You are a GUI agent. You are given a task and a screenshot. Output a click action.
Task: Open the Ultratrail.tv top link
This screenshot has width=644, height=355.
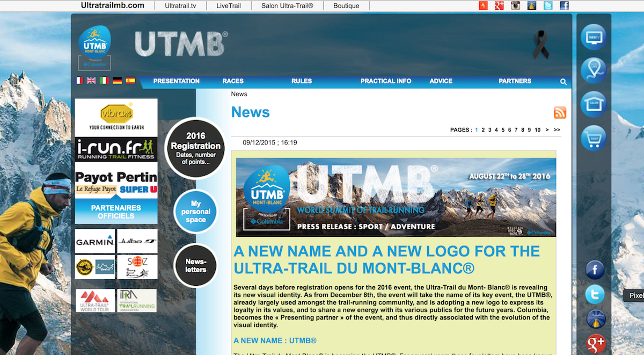click(x=181, y=6)
